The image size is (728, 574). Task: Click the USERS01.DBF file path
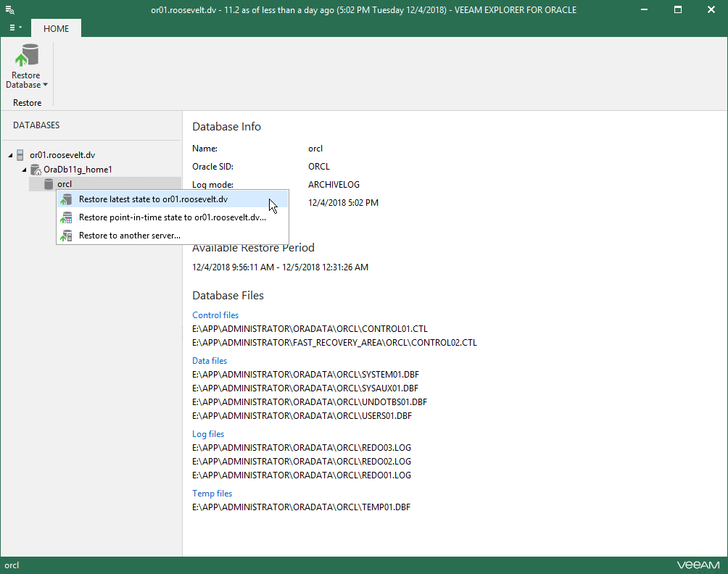point(302,416)
